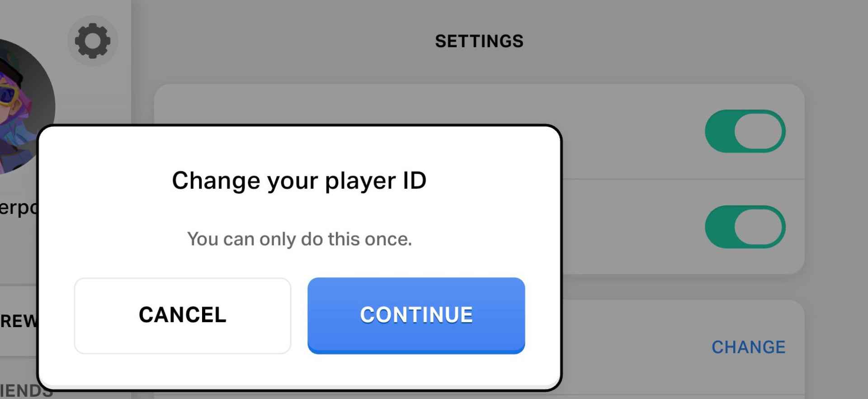Toggle the upper green switch

pyautogui.click(x=745, y=131)
